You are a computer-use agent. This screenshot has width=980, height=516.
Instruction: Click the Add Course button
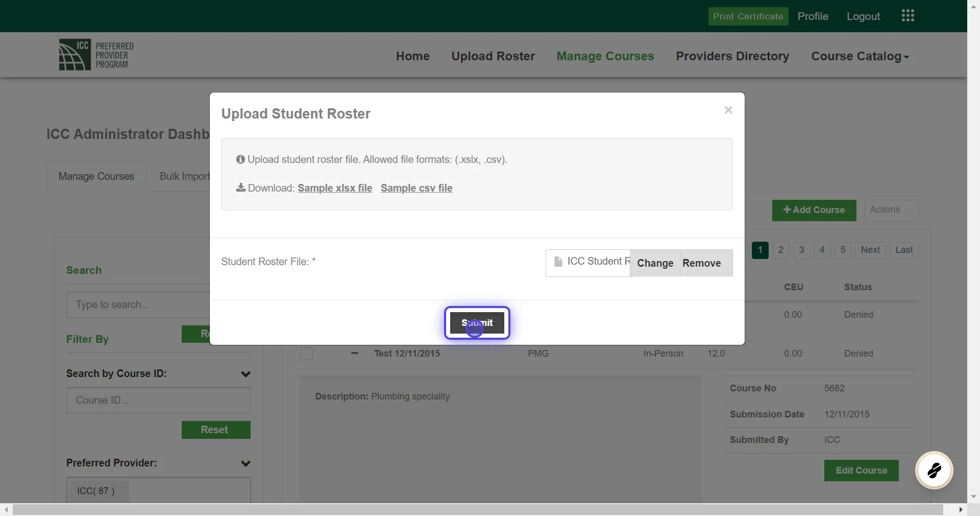814,210
